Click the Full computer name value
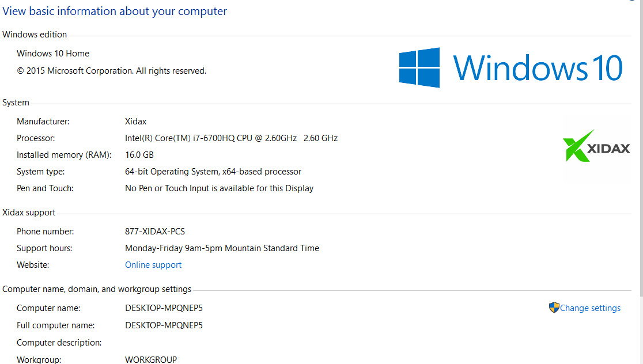This screenshot has width=643, height=364. click(x=164, y=325)
